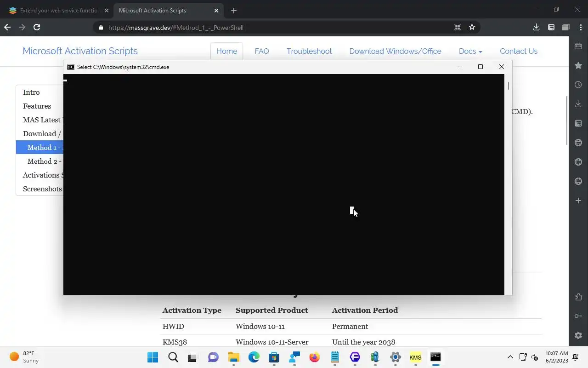Image resolution: width=588 pixels, height=368 pixels.
Task: Open the FAQ page link
Action: pyautogui.click(x=262, y=51)
